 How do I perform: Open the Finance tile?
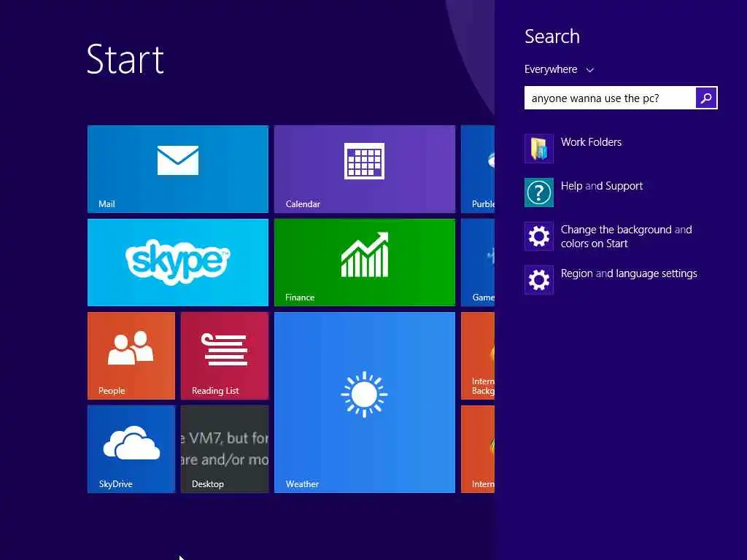click(x=365, y=262)
